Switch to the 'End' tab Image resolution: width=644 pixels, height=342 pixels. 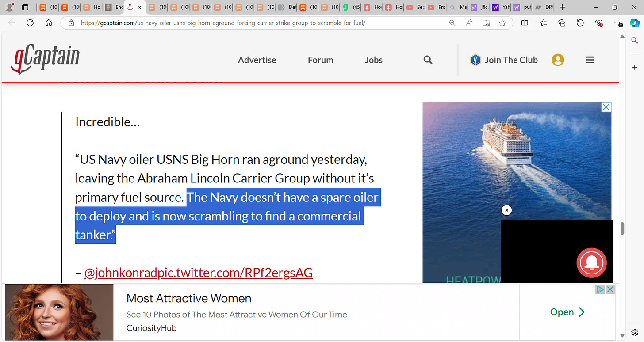pyautogui.click(x=114, y=8)
